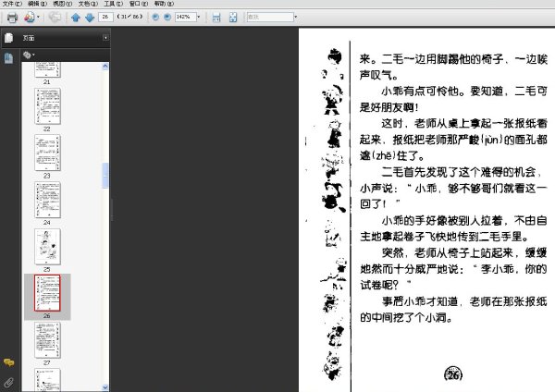Click the blue document icon below Pages icon
The width and height of the screenshot is (555, 392).
(x=8, y=58)
